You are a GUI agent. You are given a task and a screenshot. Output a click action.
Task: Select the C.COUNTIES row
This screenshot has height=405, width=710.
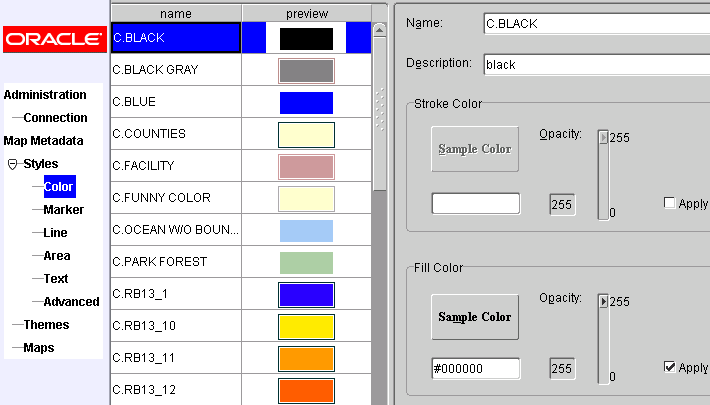241,134
